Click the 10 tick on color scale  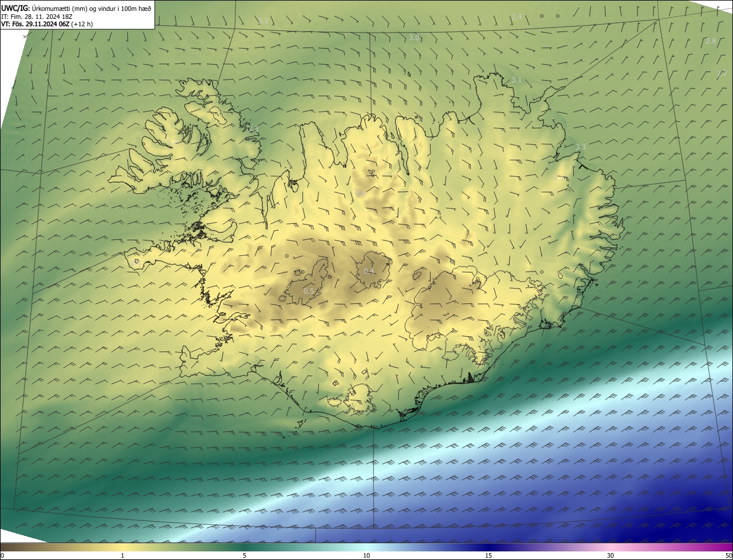[x=366, y=555]
